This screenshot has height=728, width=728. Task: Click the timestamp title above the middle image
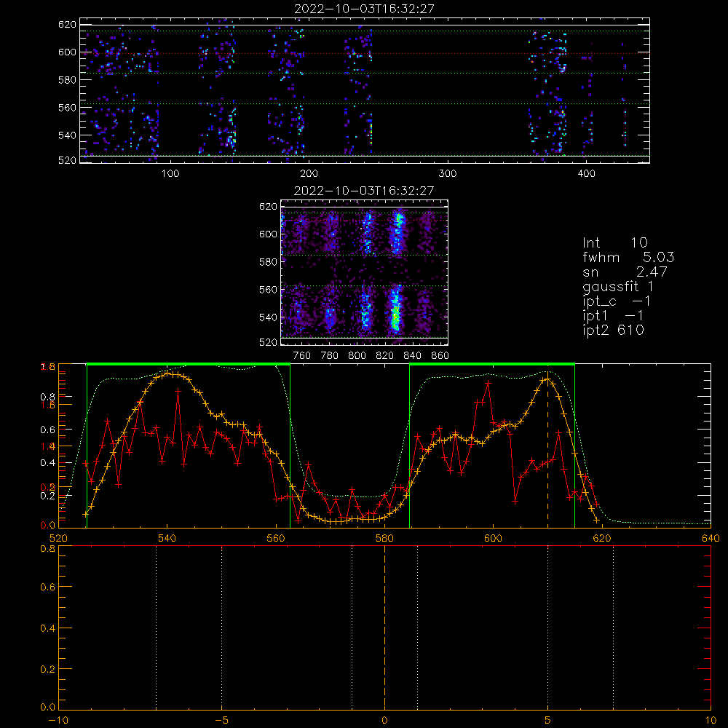click(x=364, y=190)
